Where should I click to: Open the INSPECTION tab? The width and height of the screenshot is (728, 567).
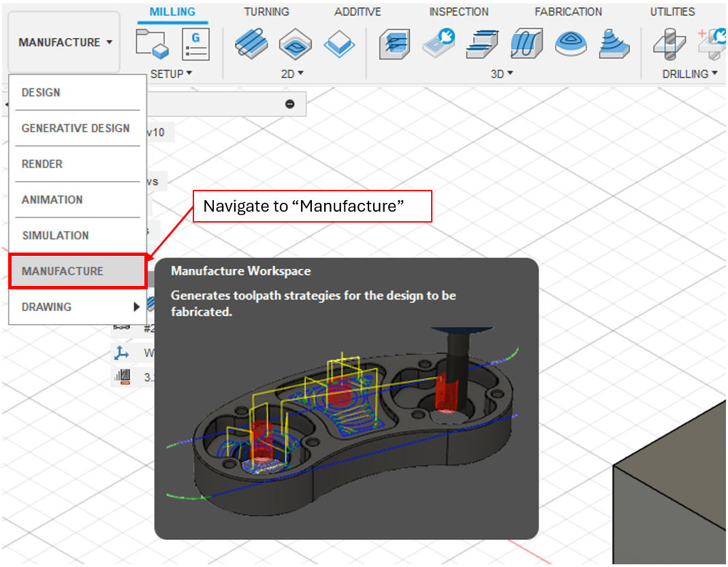(458, 12)
